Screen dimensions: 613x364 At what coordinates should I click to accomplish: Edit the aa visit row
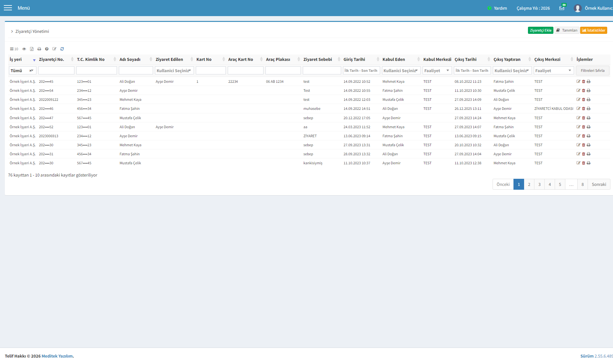point(578,127)
